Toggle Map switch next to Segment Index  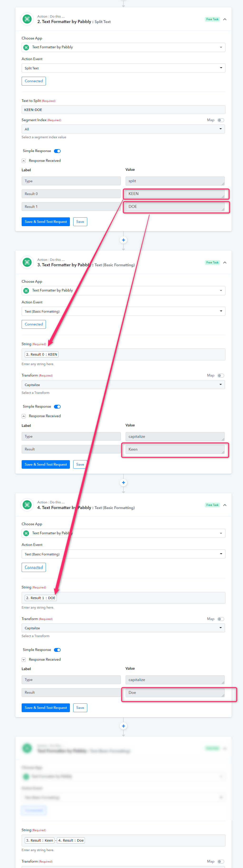tap(221, 120)
